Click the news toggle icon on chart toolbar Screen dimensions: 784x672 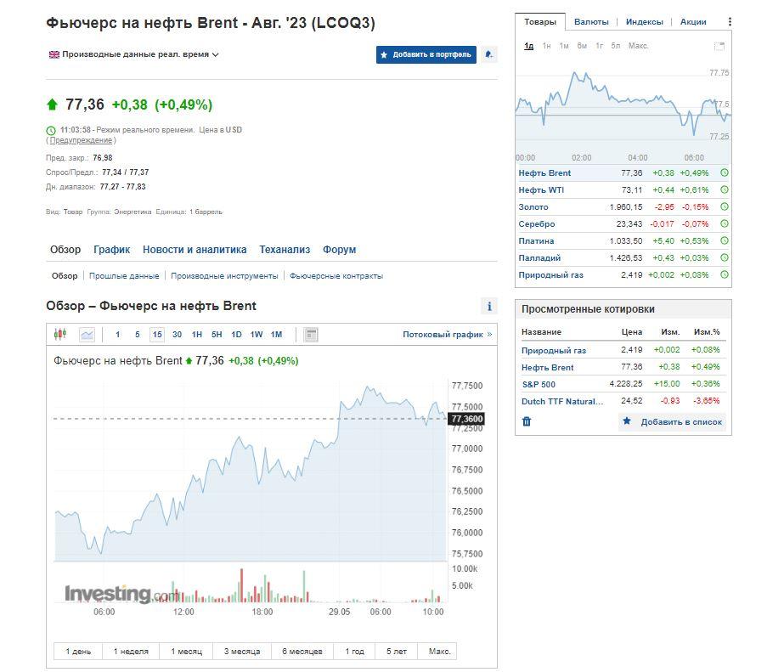pos(311,335)
